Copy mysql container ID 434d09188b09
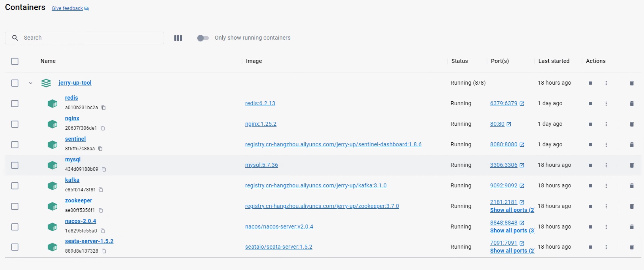Screen dimensions: 644x270 pos(104,169)
